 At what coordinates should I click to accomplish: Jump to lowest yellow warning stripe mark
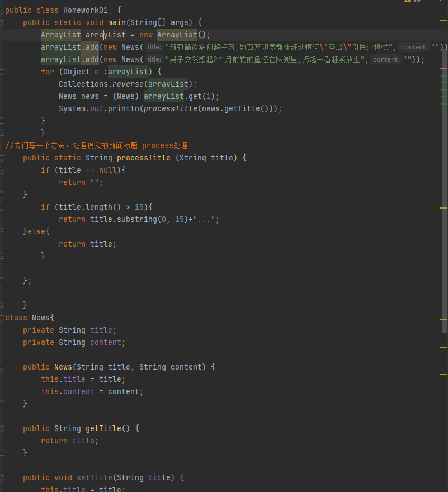[x=444, y=375]
